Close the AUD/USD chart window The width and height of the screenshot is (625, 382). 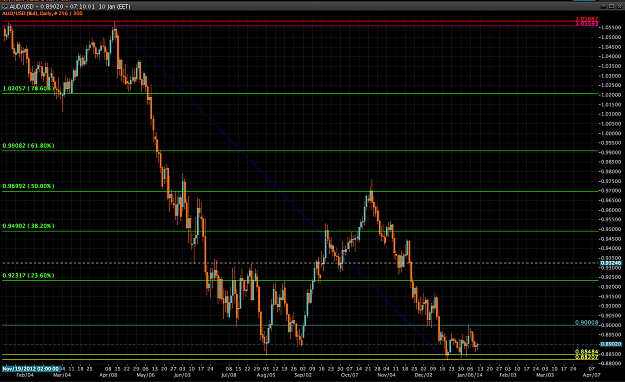619,6
